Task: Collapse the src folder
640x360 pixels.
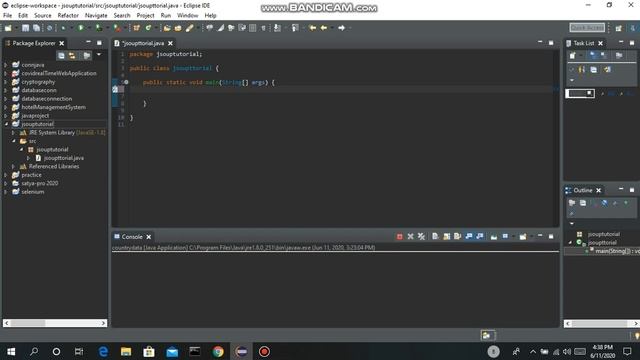Action: pos(13,141)
